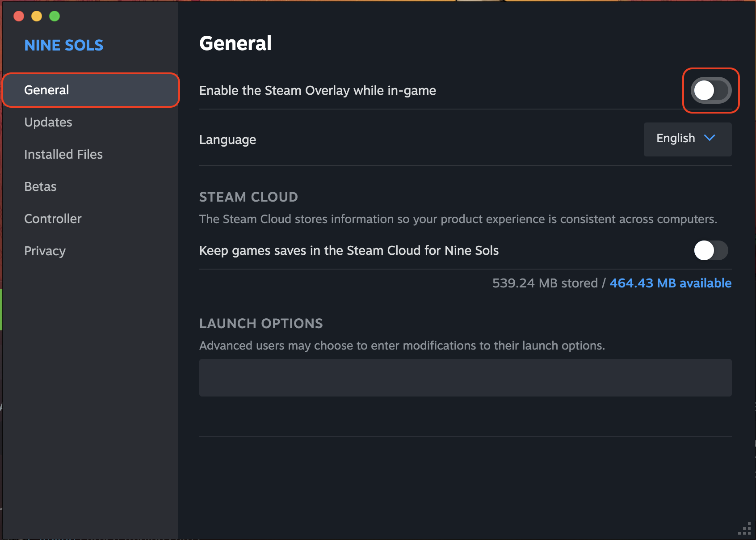Maximize window using green button
This screenshot has width=756, height=540.
[55, 17]
